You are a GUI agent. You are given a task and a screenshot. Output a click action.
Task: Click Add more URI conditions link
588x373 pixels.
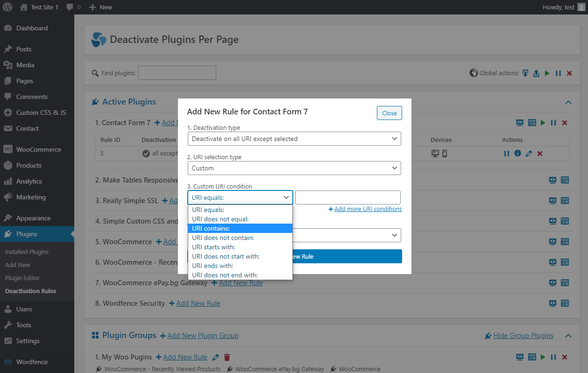coord(368,209)
